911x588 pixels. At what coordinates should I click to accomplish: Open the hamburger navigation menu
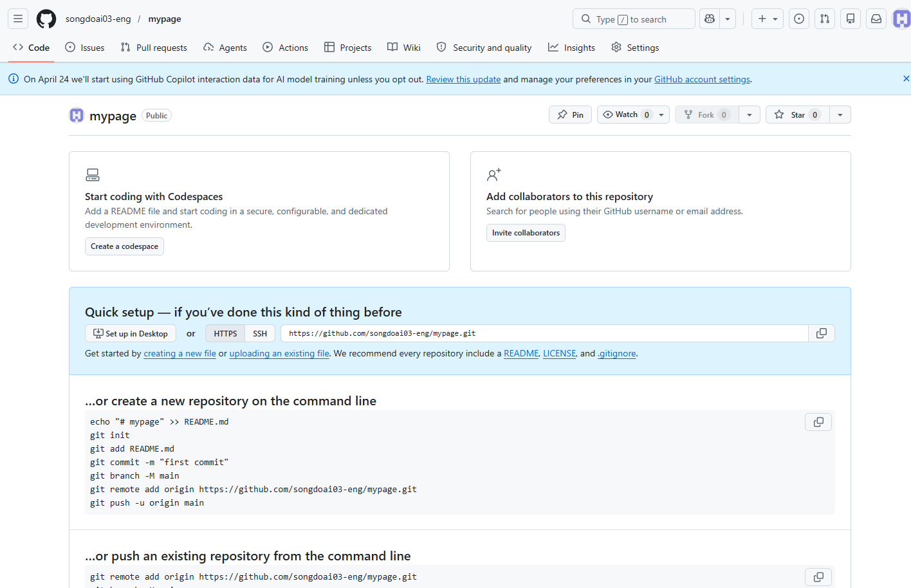coord(18,19)
